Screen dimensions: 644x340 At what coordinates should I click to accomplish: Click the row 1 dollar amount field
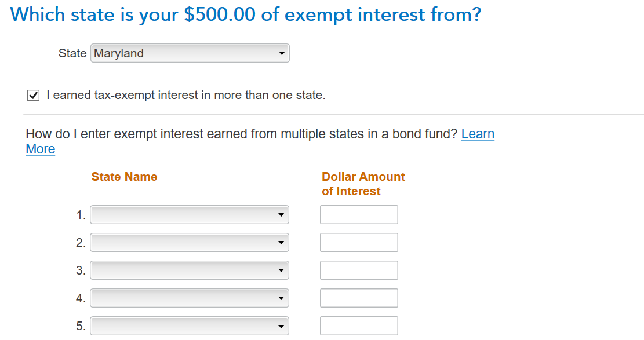tap(359, 215)
